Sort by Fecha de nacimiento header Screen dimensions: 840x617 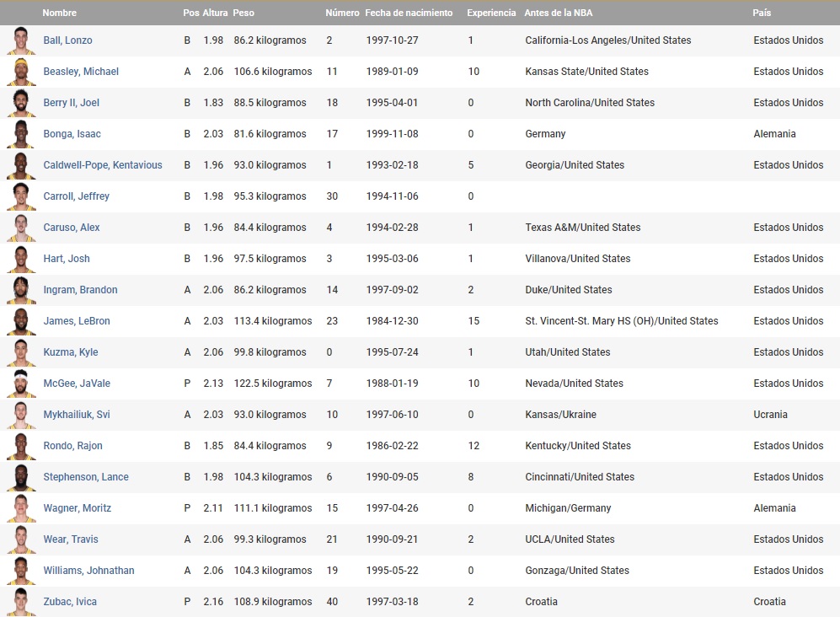(409, 13)
